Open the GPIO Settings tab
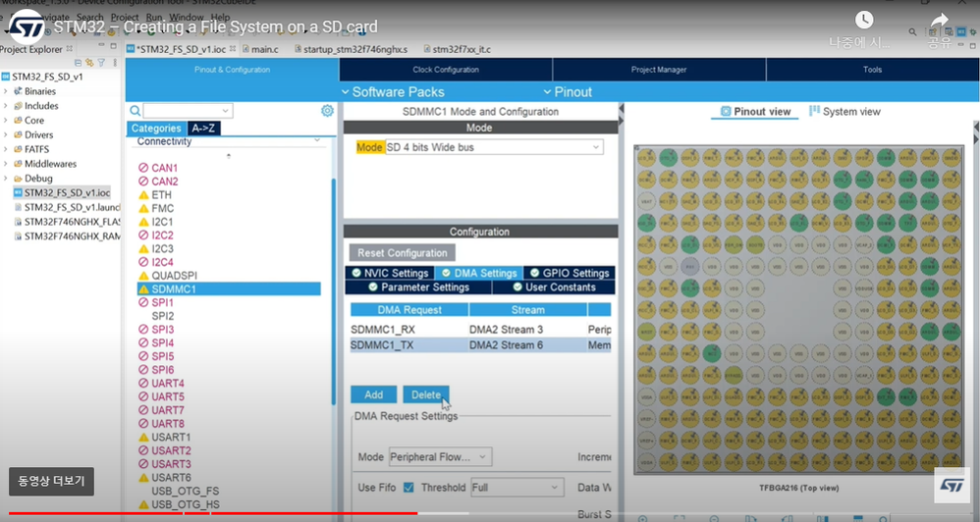Viewport: 980px width, 522px height. (570, 273)
